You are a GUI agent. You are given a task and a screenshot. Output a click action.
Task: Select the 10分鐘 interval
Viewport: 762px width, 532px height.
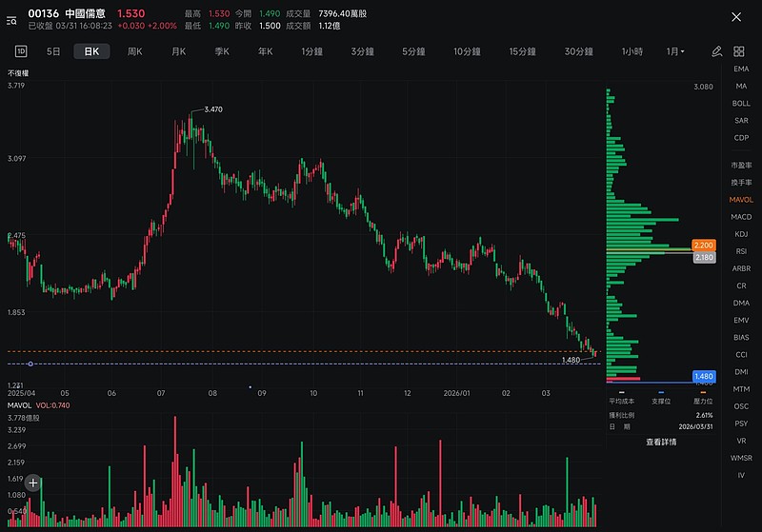(x=467, y=51)
